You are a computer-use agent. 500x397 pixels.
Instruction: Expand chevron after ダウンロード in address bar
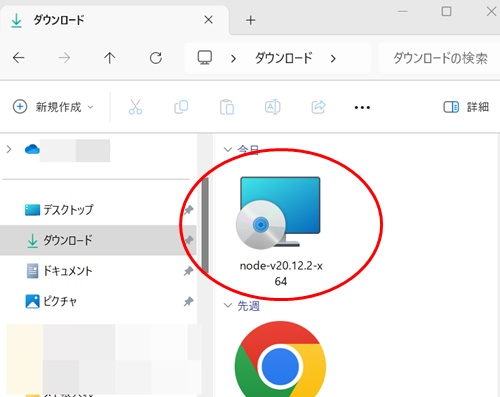(x=333, y=59)
